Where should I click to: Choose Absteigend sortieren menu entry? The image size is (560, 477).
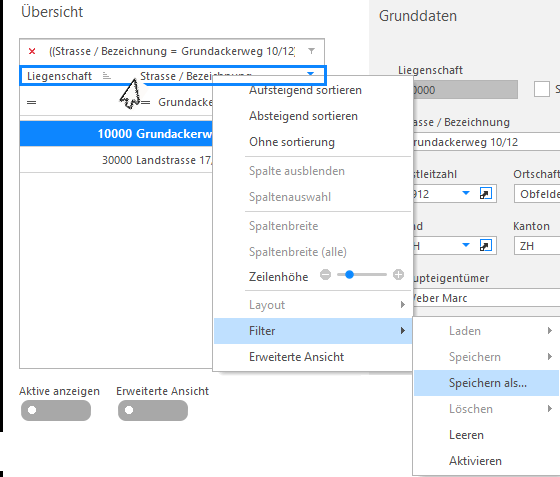pos(312,116)
